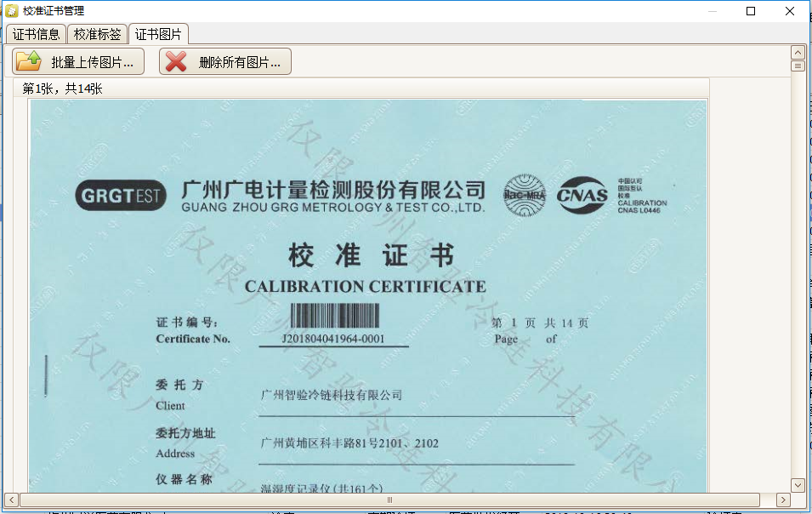Click the horizontal scrollbar thumb
812x514 pixels.
tap(389, 500)
